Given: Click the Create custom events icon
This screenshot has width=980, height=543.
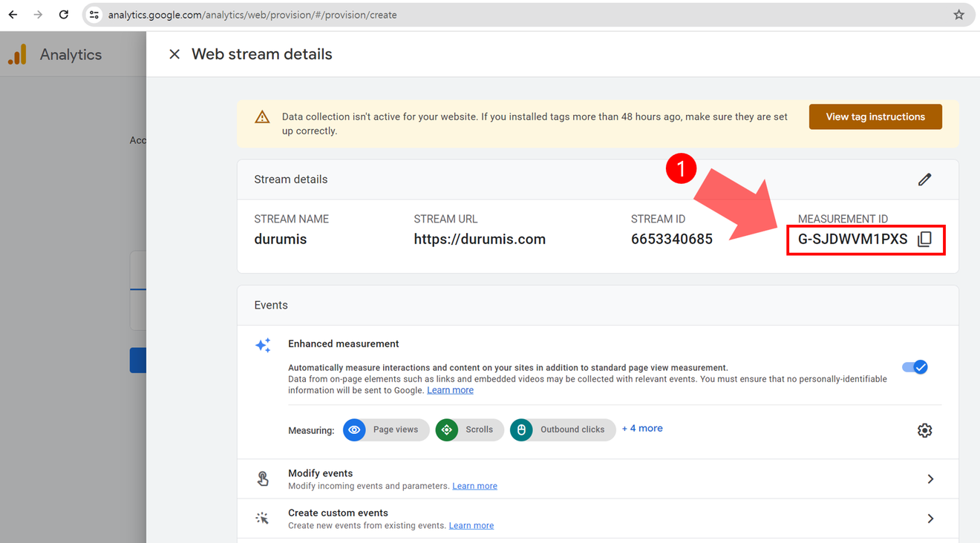Looking at the screenshot, I should pyautogui.click(x=262, y=519).
